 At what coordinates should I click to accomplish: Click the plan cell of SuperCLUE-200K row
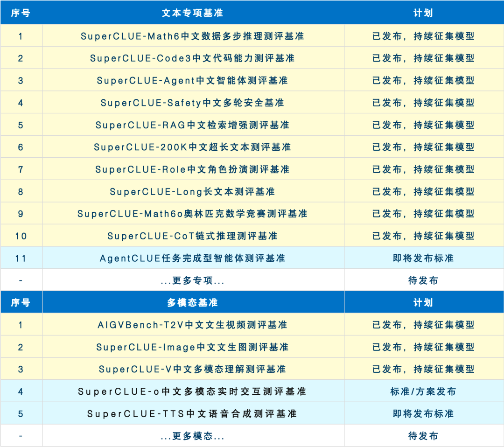(423, 147)
